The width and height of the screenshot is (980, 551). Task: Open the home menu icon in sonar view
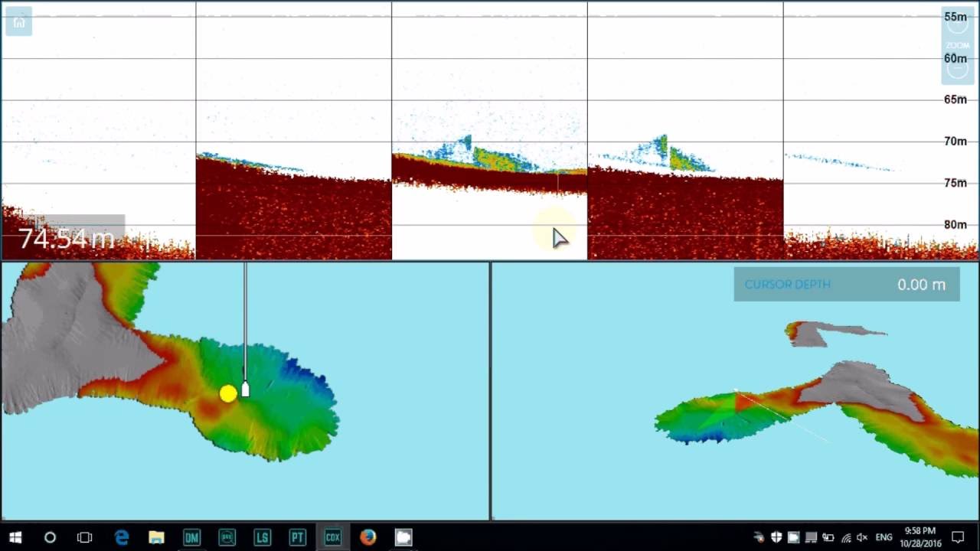[x=19, y=21]
